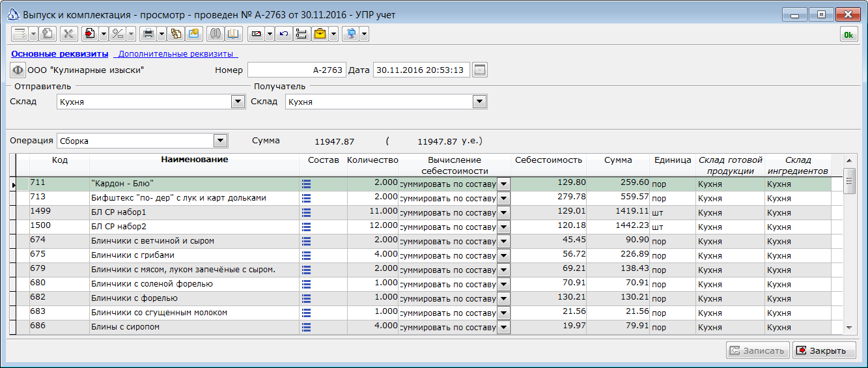Click the tree structure icon
868x368 pixels.
coord(301,34)
